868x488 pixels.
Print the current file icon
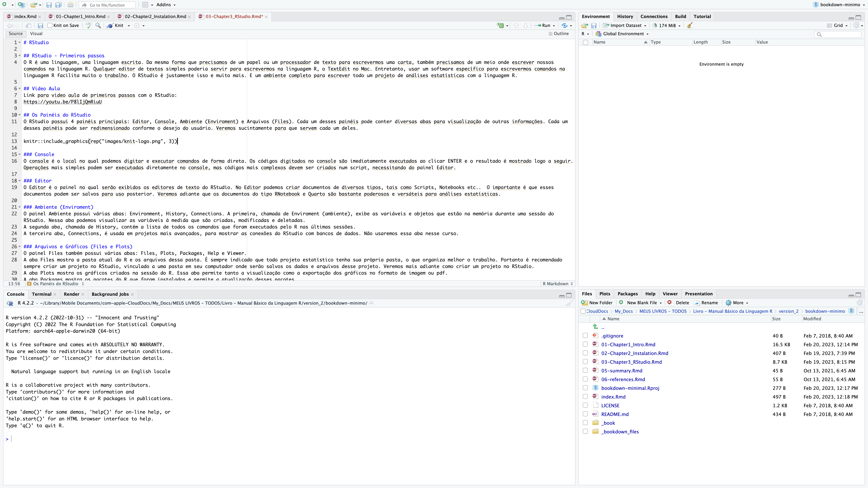coord(70,5)
